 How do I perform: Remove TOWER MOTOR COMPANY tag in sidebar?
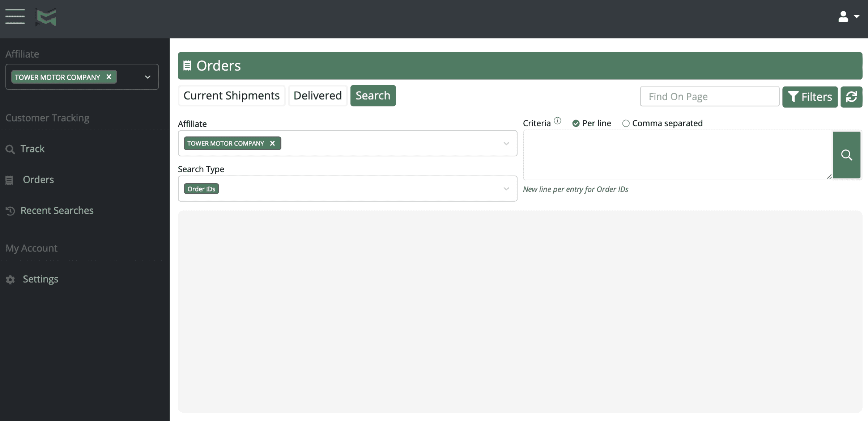pyautogui.click(x=109, y=77)
